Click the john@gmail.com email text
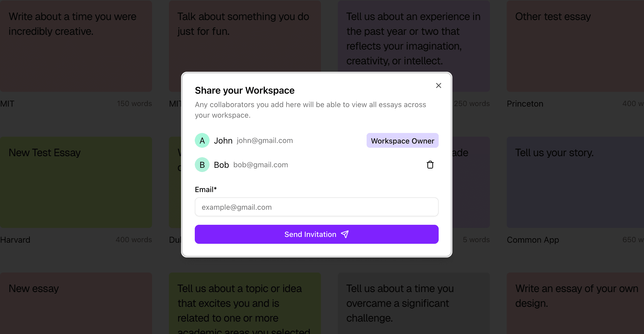Image resolution: width=644 pixels, height=334 pixels. click(265, 141)
